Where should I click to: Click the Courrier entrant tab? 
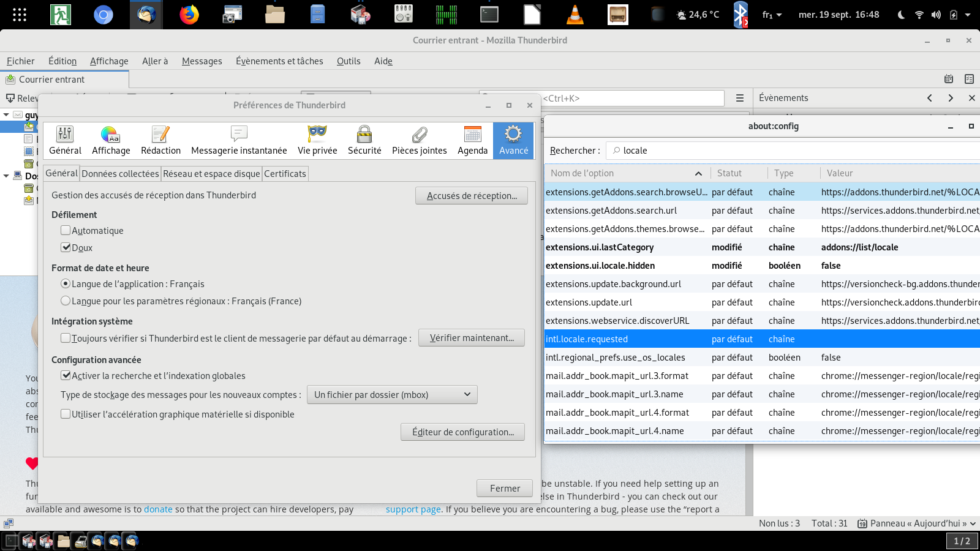pos(64,80)
